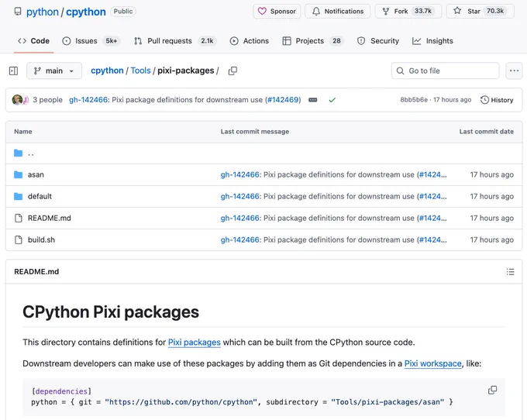Viewport: 527px width, 420px height.
Task: Open the build.sh file
Action: (x=41, y=240)
